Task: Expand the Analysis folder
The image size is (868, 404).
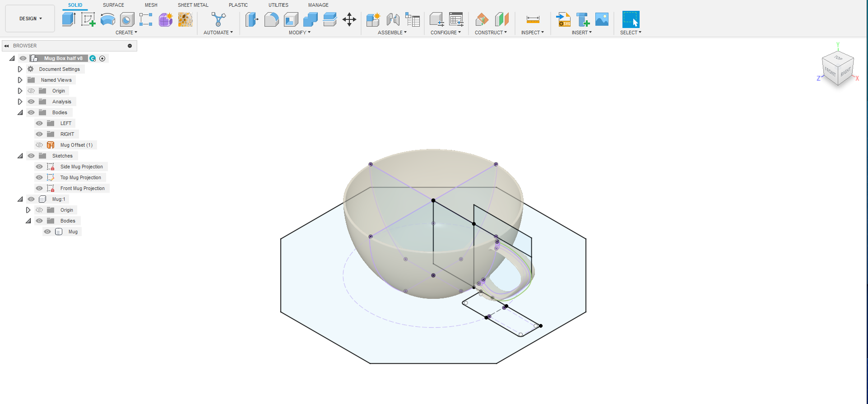Action: click(20, 102)
